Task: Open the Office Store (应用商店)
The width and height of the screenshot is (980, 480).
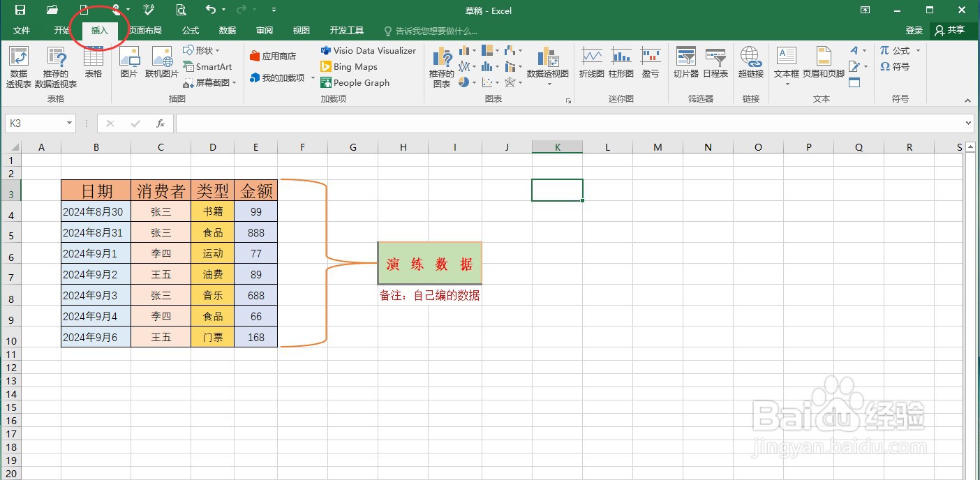Action: coord(273,56)
